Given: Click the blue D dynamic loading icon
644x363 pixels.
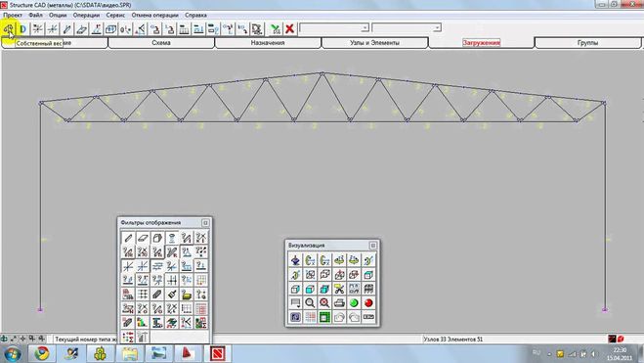Looking at the screenshot, I should pyautogui.click(x=23, y=28).
